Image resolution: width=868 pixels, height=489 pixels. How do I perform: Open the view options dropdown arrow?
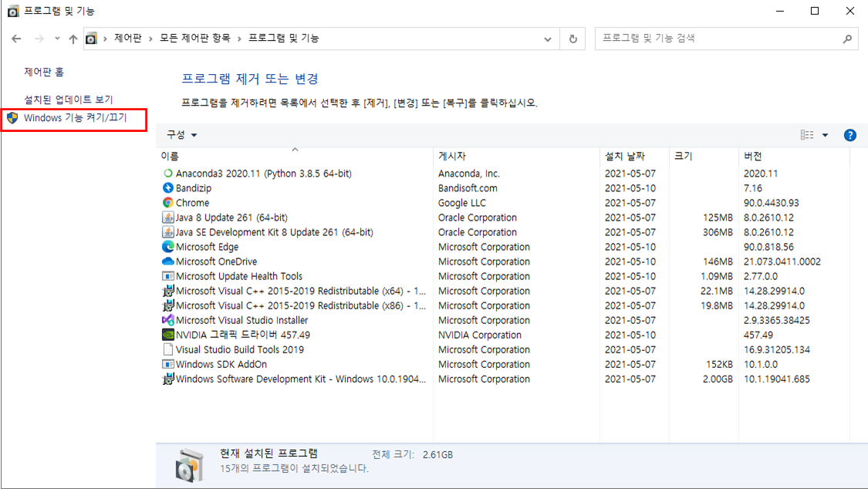pos(825,135)
